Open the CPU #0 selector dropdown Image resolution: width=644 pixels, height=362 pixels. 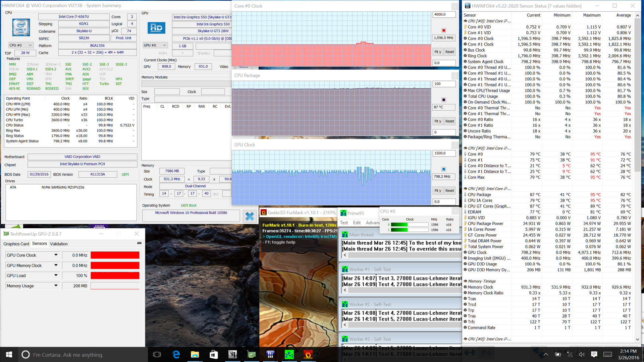click(x=21, y=45)
